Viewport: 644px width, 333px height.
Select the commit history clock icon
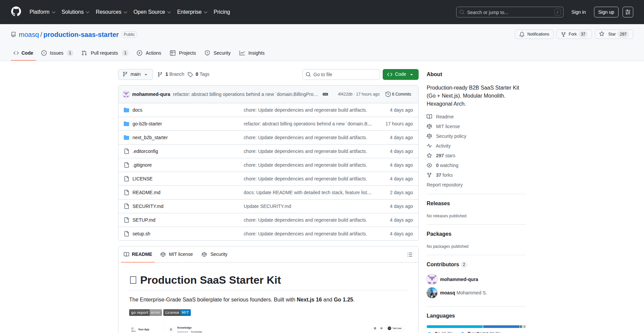(x=388, y=94)
